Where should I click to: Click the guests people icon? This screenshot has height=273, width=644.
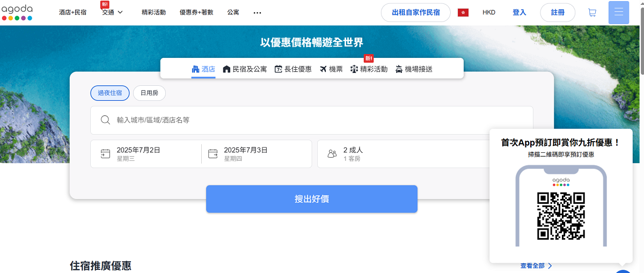332,154
